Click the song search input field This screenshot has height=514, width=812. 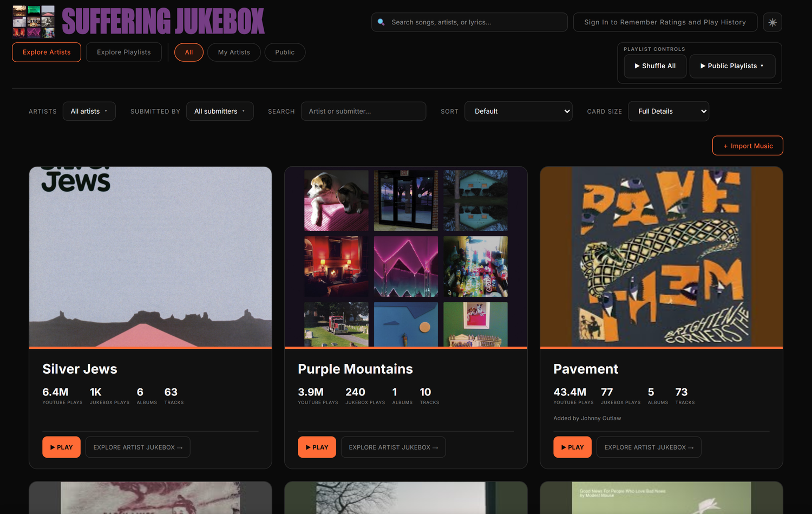[x=469, y=22]
